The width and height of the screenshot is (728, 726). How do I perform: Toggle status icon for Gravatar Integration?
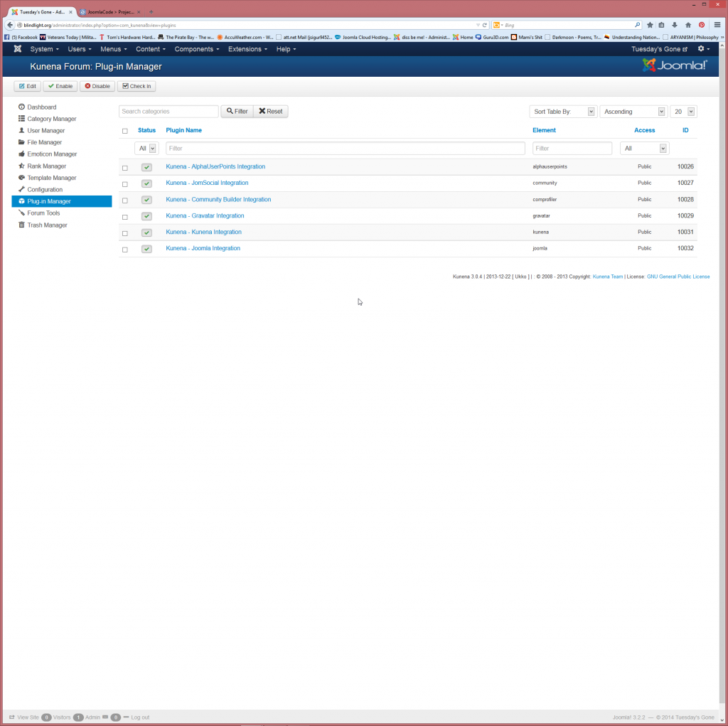coord(146,216)
